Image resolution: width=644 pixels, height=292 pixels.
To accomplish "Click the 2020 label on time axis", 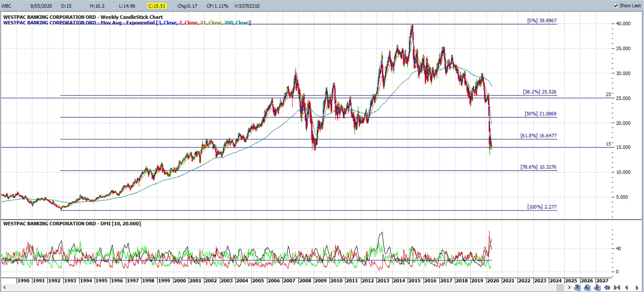I will 493,281.
